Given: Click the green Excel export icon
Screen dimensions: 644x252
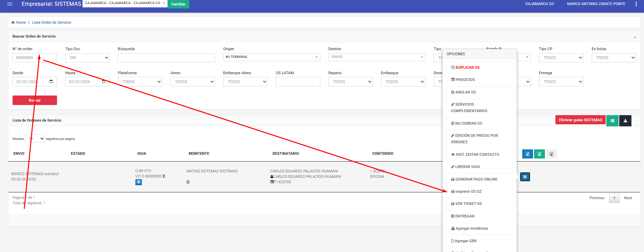Looking at the screenshot, I should point(539,154).
